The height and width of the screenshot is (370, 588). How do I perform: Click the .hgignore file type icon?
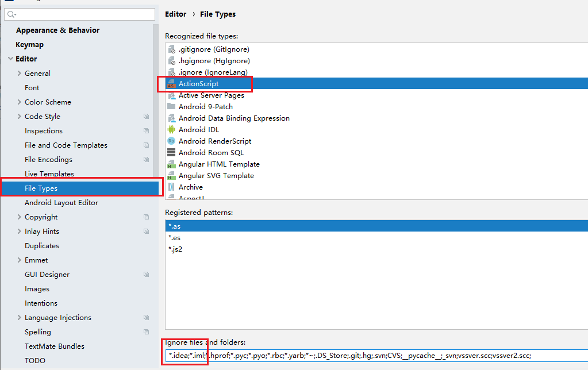coord(171,61)
